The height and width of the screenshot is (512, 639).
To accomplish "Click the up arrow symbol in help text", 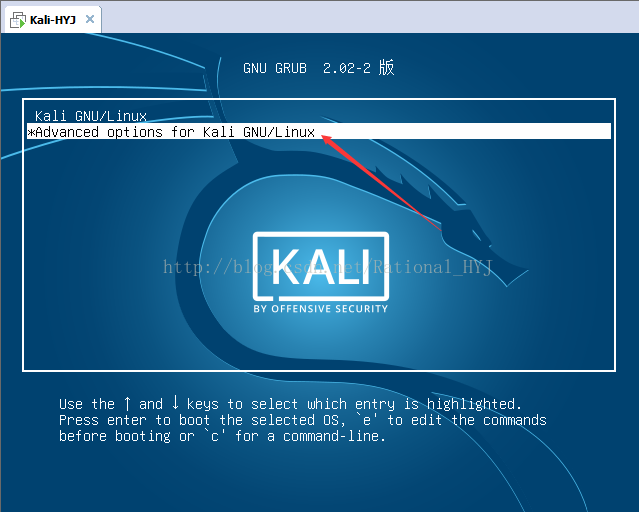I will pos(127,404).
